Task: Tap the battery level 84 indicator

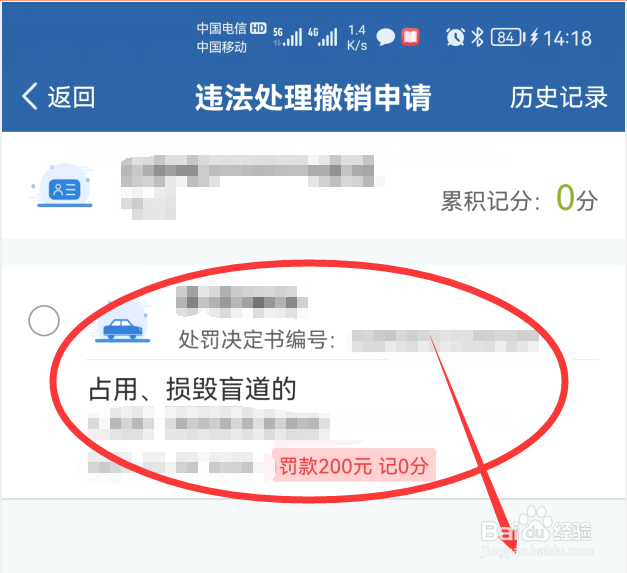Action: coord(507,38)
